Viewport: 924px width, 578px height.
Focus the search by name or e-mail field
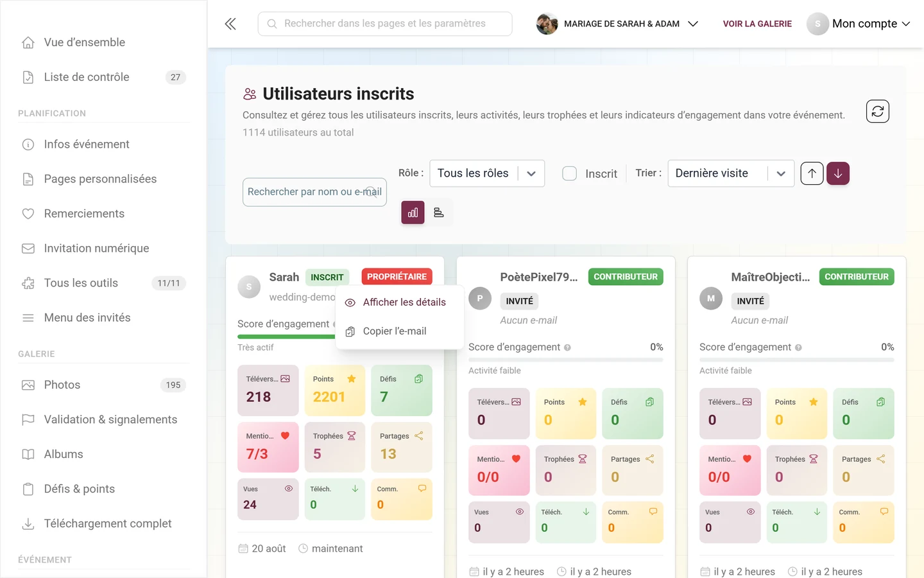[314, 192]
